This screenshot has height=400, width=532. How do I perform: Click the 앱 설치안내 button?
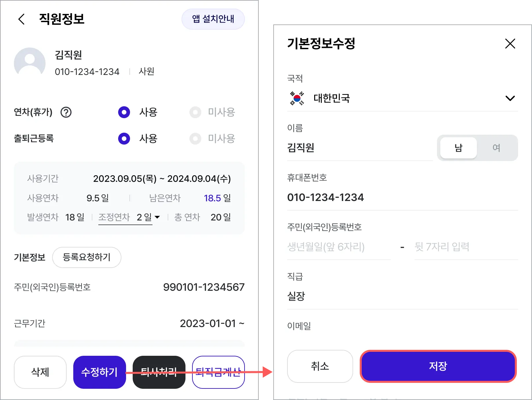click(213, 19)
